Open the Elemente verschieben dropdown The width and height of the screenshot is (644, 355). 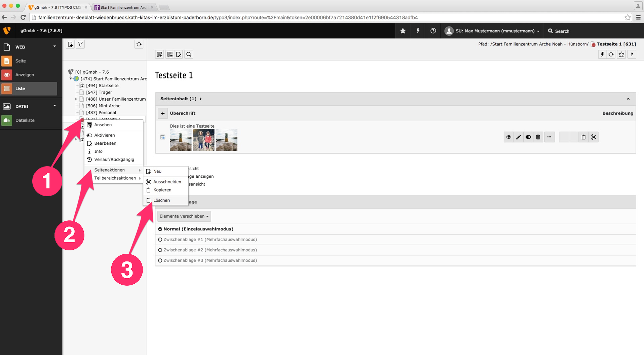184,216
